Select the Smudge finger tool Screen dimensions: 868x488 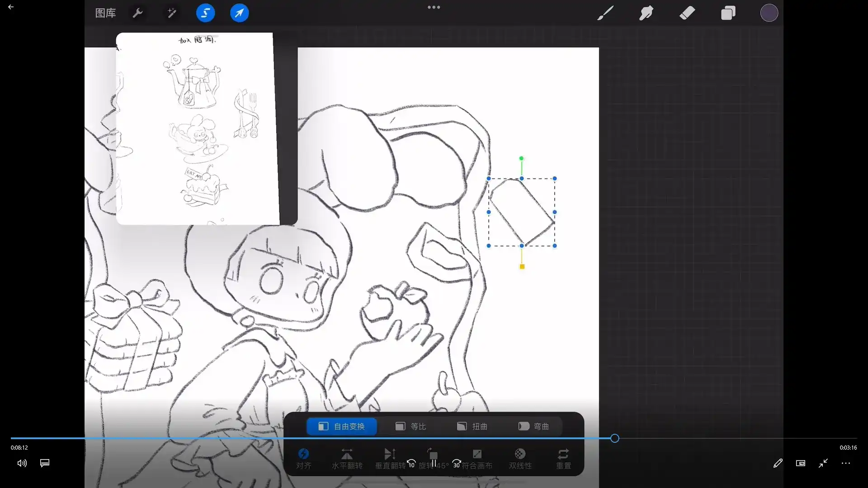click(646, 13)
